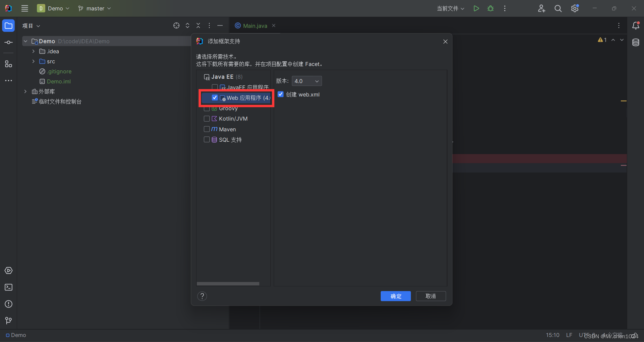The height and width of the screenshot is (342, 644).
Task: Open the Problems tool window
Action: [x=8, y=304]
